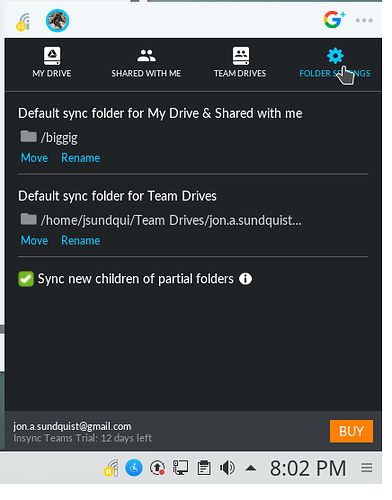Switch to the Shared With Me tab
The image size is (392, 500).
(146, 62)
